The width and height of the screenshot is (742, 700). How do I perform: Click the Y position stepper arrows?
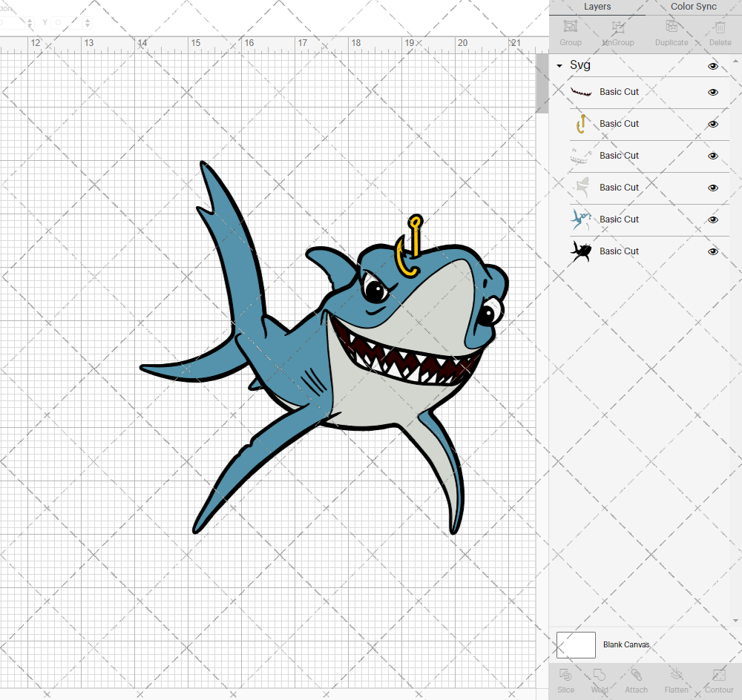(88, 22)
